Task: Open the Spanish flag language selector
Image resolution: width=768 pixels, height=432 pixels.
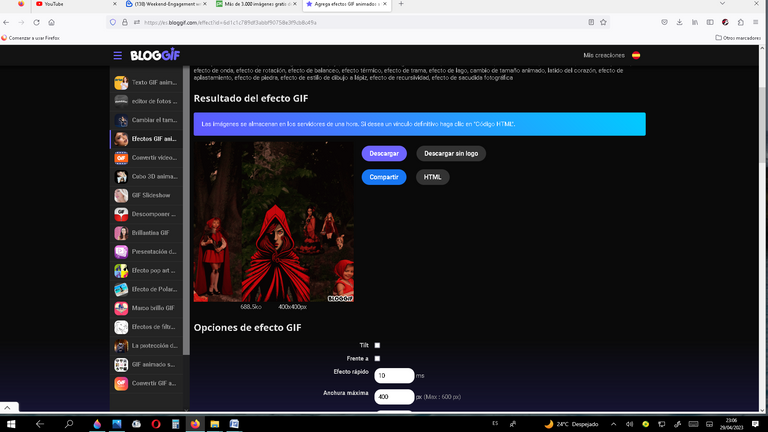Action: point(636,55)
